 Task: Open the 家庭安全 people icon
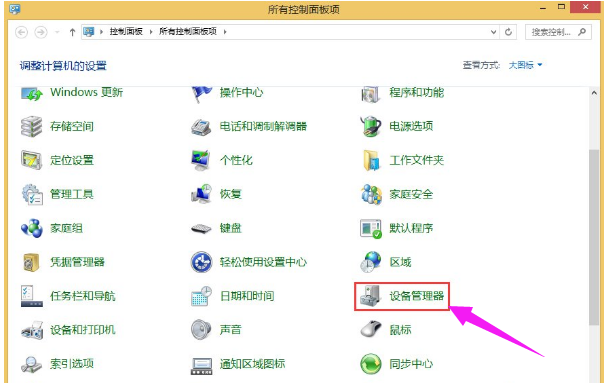(371, 194)
